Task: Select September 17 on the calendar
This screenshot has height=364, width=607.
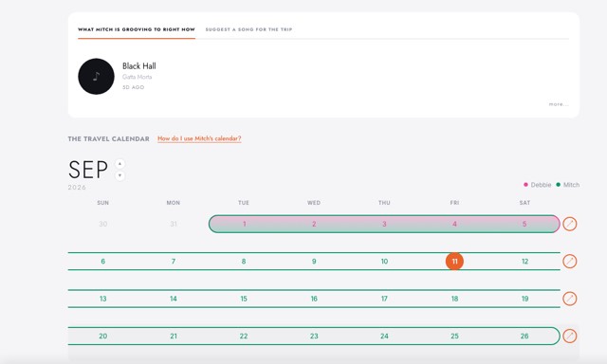Action: tap(384, 299)
